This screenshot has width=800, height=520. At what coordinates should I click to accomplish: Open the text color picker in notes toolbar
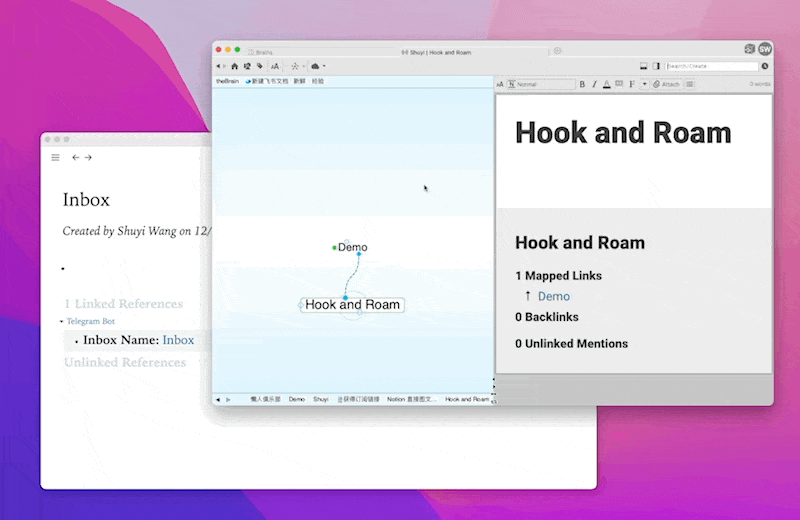coord(607,84)
